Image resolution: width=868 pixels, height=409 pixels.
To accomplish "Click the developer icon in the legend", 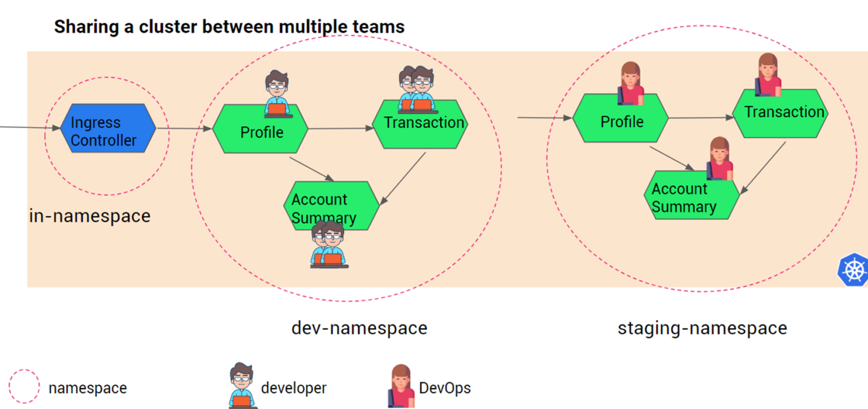I will click(243, 386).
